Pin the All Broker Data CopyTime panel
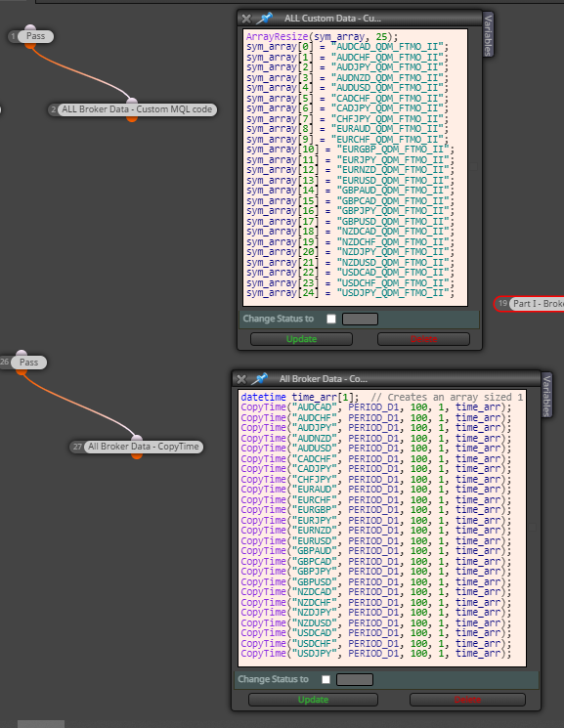The width and height of the screenshot is (564, 728). (260, 379)
